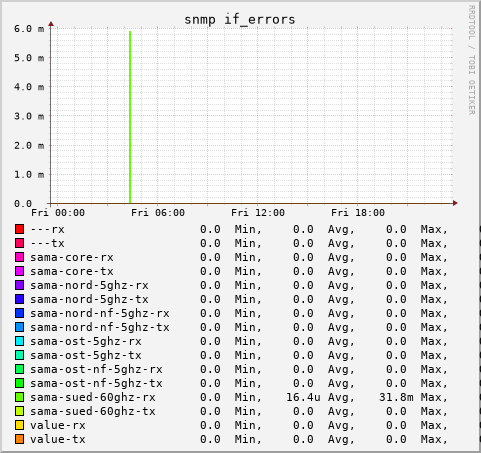Click the orange value-tx legend swatch

point(19,439)
